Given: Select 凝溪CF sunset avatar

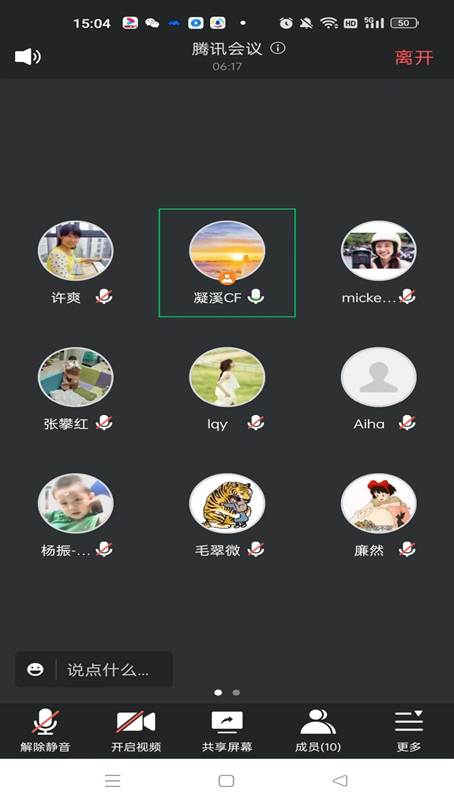Looking at the screenshot, I should pyautogui.click(x=227, y=251).
